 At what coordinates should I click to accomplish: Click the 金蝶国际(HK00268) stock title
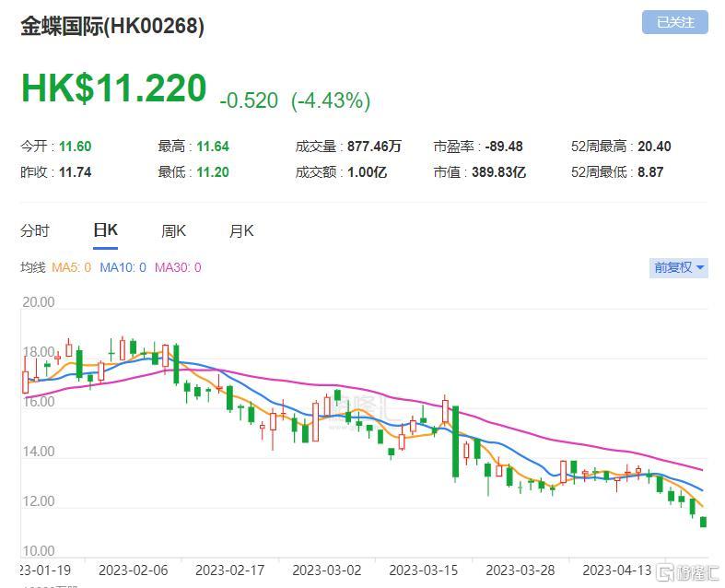click(111, 26)
